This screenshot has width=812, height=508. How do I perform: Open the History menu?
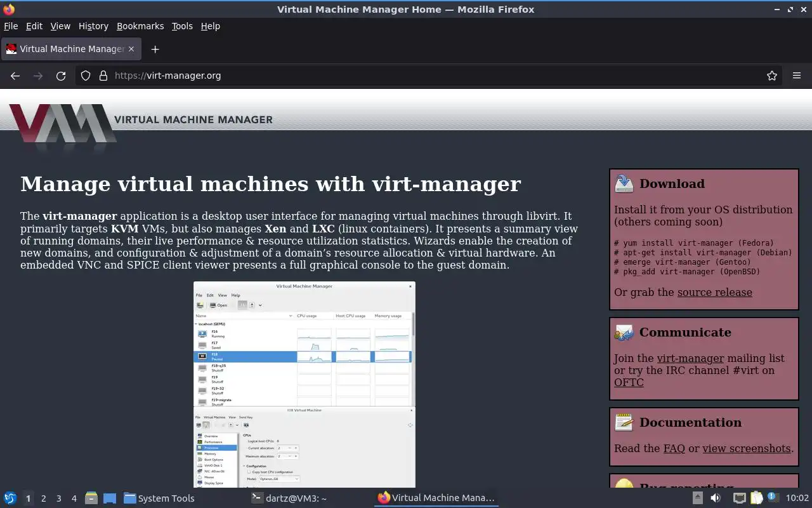coord(93,26)
